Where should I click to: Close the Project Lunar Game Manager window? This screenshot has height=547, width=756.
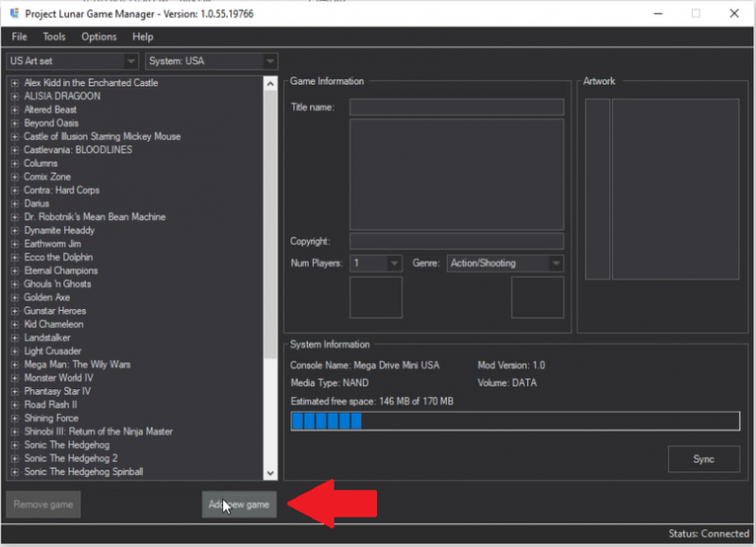click(734, 13)
